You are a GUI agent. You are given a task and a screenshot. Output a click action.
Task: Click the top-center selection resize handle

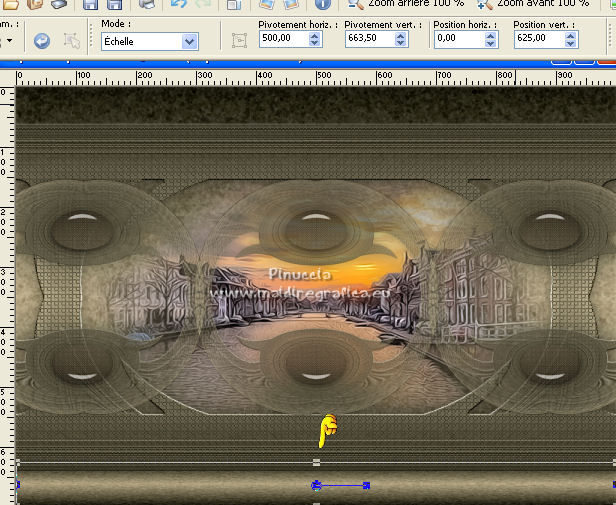(317, 462)
